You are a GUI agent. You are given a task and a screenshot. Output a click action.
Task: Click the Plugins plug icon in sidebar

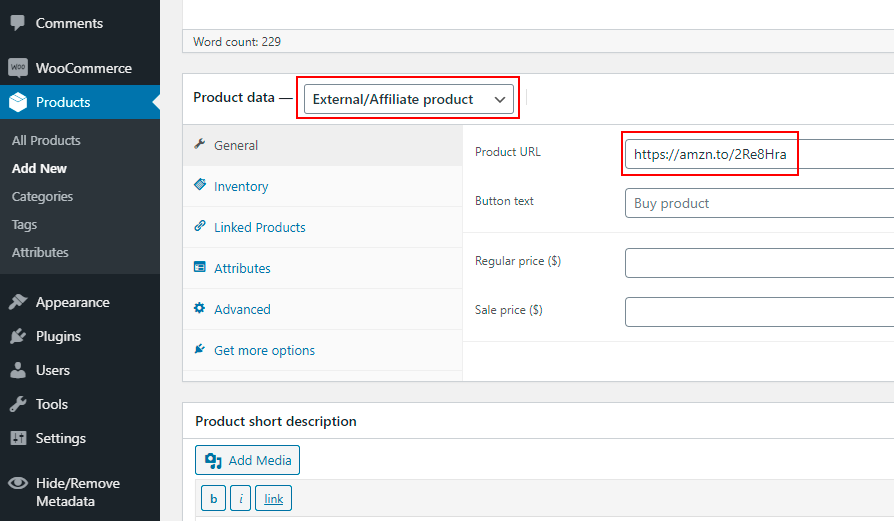click(18, 336)
